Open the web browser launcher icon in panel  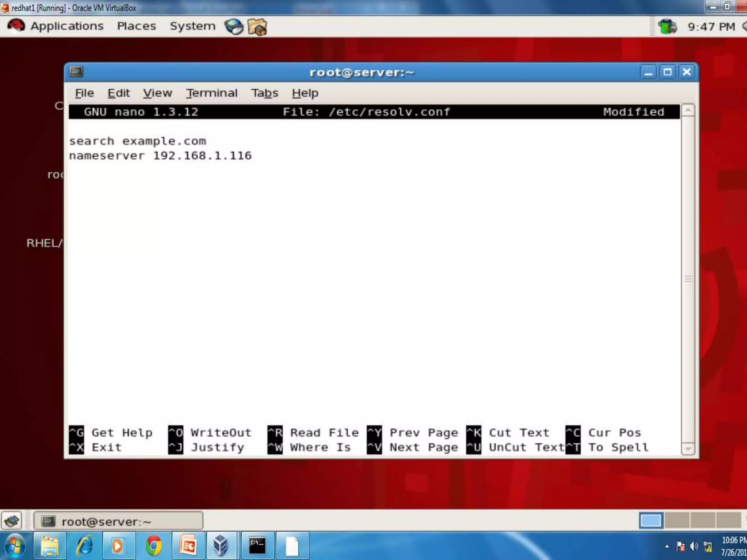click(233, 27)
